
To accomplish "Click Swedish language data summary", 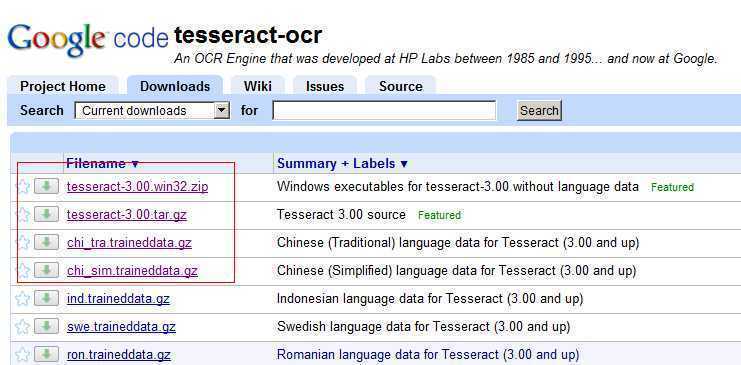I will point(423,327).
